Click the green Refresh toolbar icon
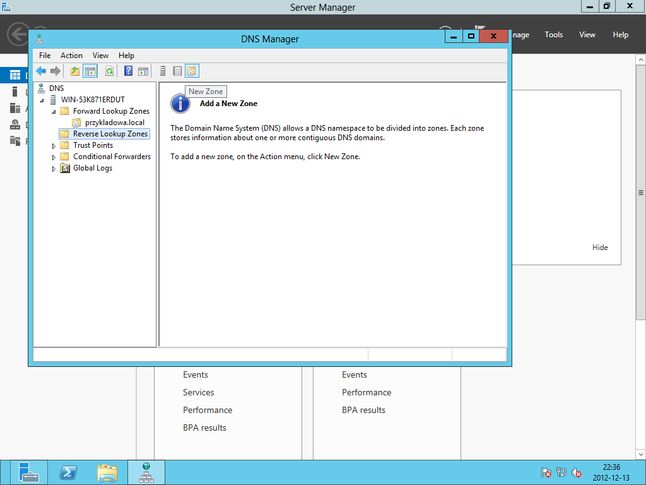This screenshot has height=485, width=646. [109, 71]
